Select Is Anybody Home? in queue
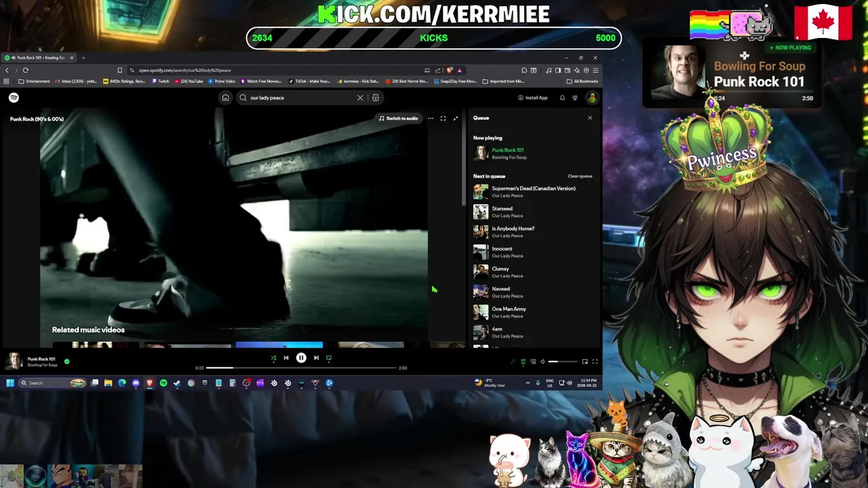868x488 pixels. [533, 232]
